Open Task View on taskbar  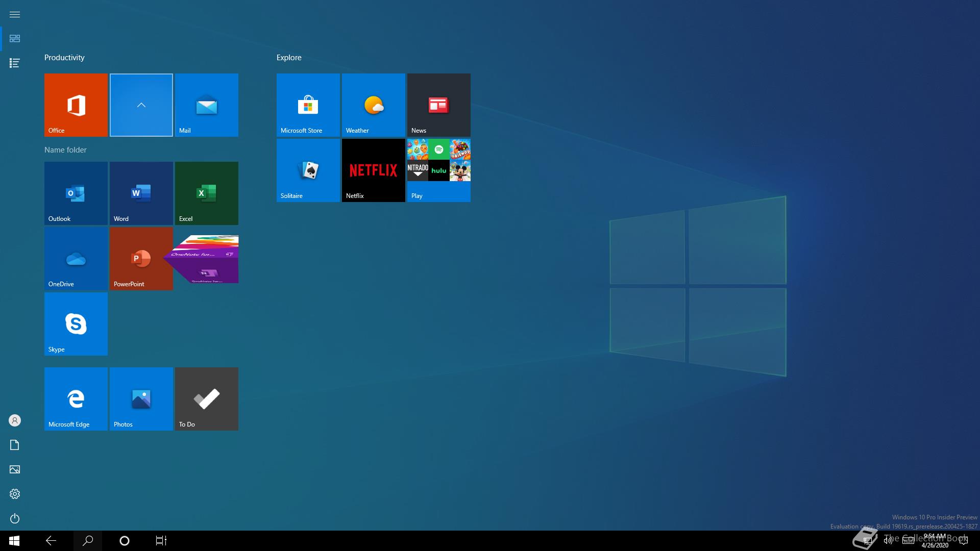161,540
